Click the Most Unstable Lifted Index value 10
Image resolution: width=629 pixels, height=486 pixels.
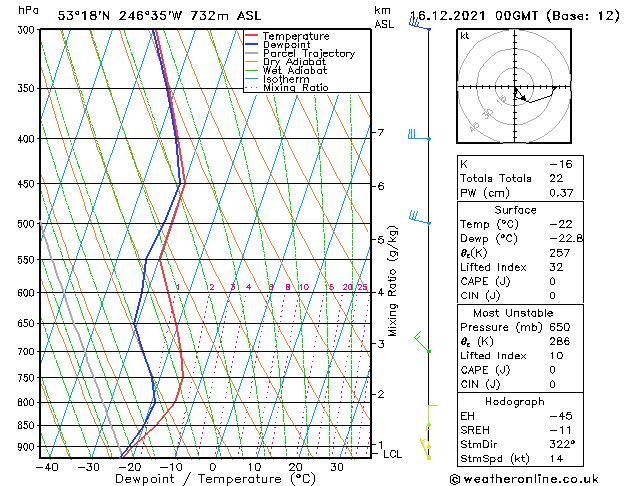556,356
